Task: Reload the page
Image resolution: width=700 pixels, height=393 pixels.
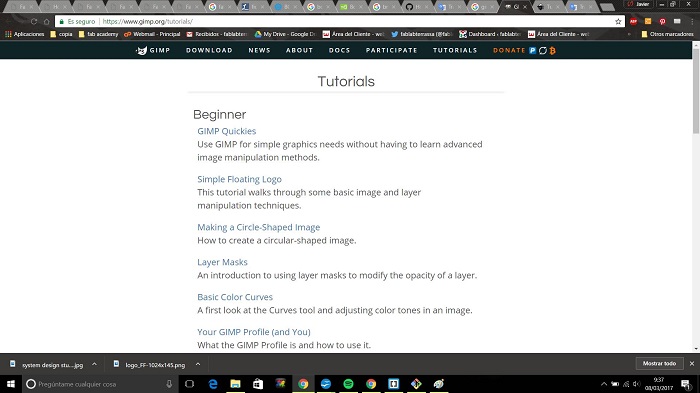Action: point(34,21)
